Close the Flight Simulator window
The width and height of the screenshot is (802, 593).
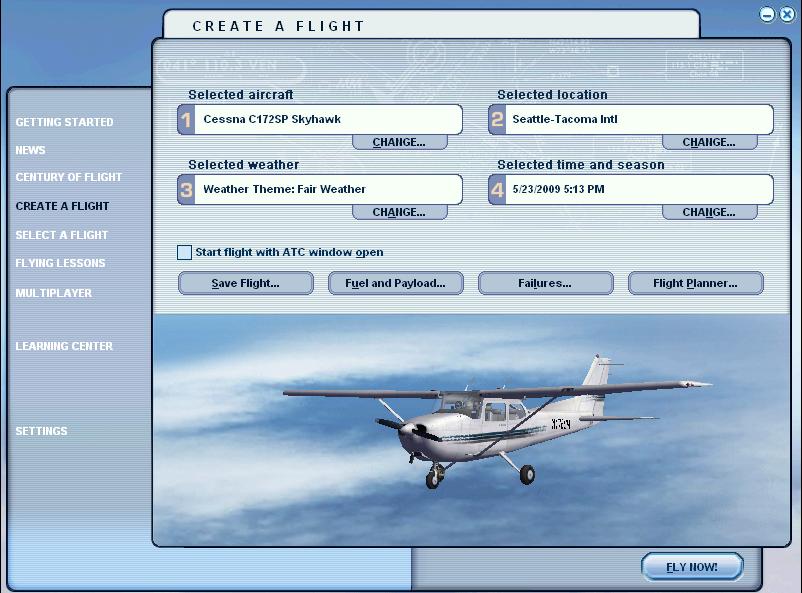click(787, 14)
